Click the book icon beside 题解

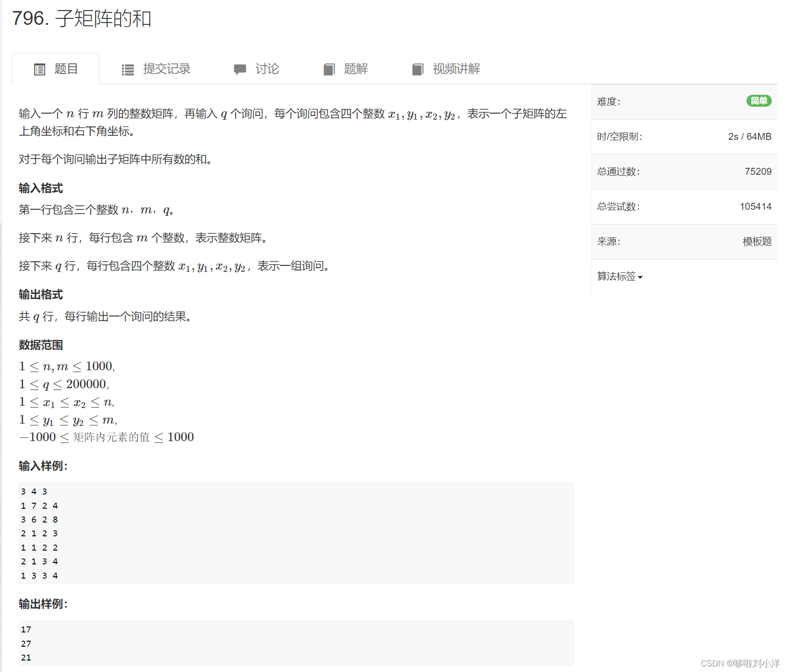tap(329, 69)
